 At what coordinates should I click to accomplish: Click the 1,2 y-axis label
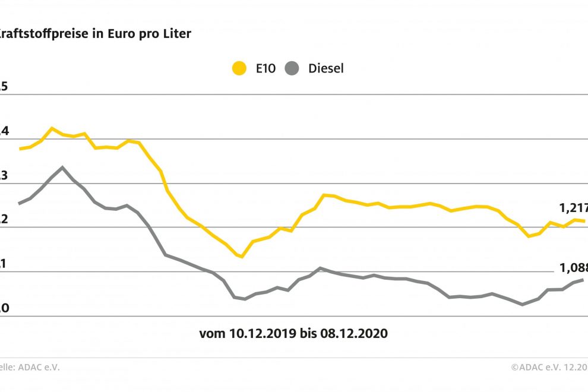[4, 220]
